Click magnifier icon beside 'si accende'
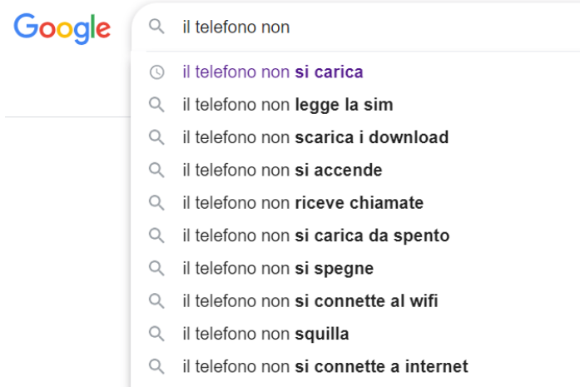This screenshot has height=392, width=580. (156, 171)
